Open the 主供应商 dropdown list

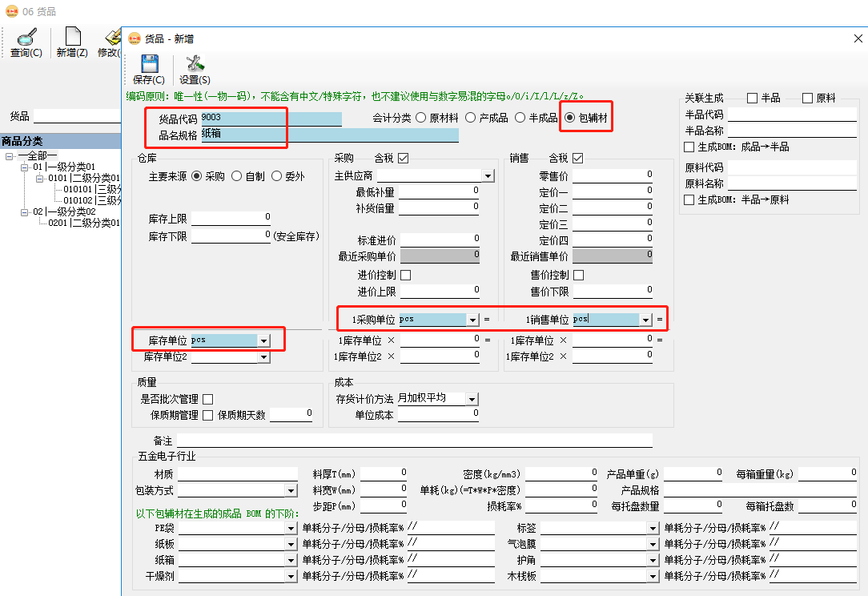click(489, 175)
